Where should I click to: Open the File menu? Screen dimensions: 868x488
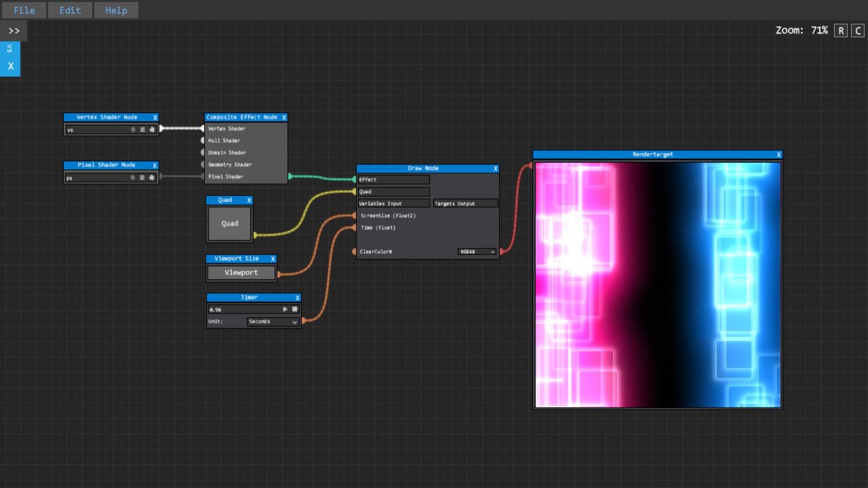(x=23, y=9)
